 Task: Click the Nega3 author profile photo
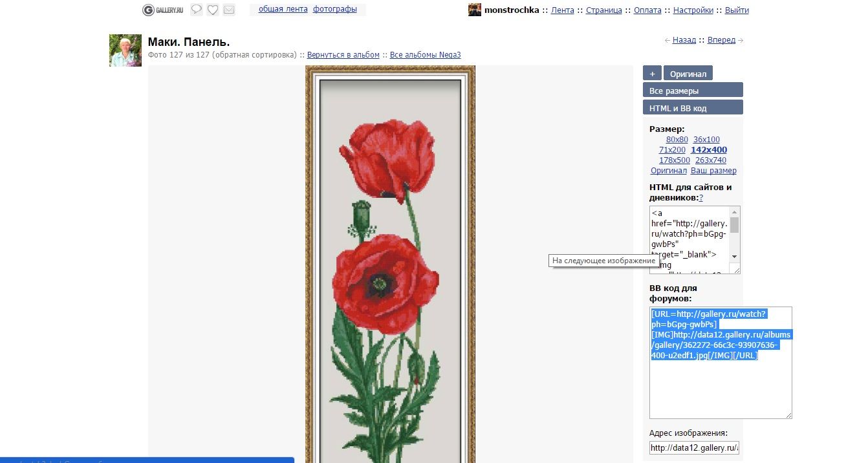coord(125,50)
